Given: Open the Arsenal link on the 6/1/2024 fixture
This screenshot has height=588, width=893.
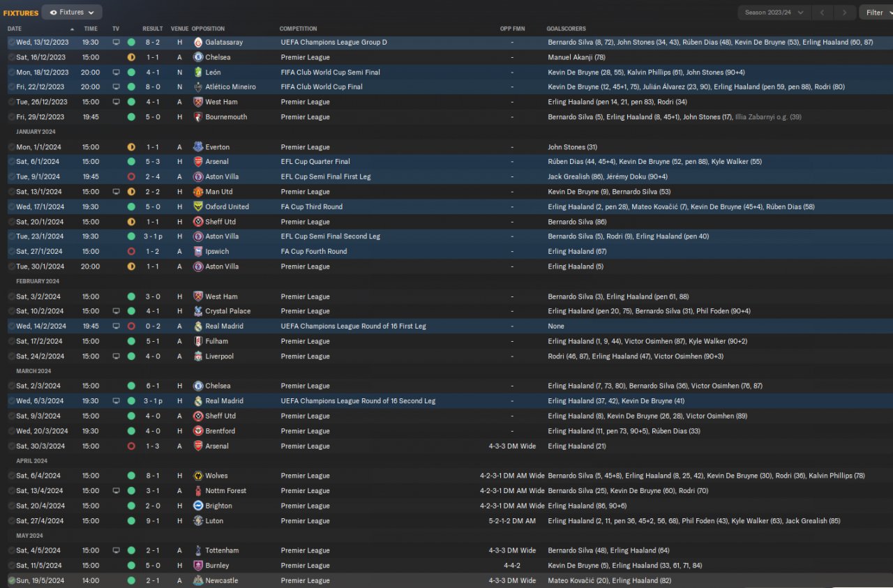Looking at the screenshot, I should click(217, 162).
